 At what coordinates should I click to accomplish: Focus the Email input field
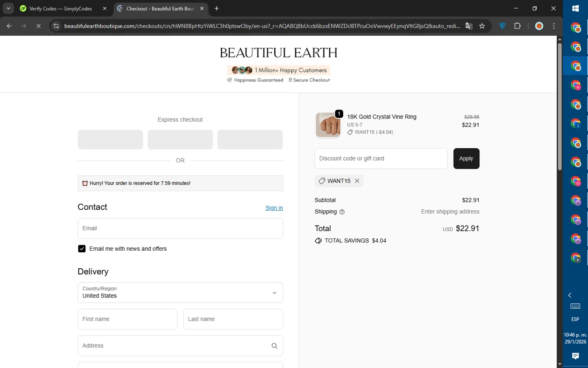180,228
